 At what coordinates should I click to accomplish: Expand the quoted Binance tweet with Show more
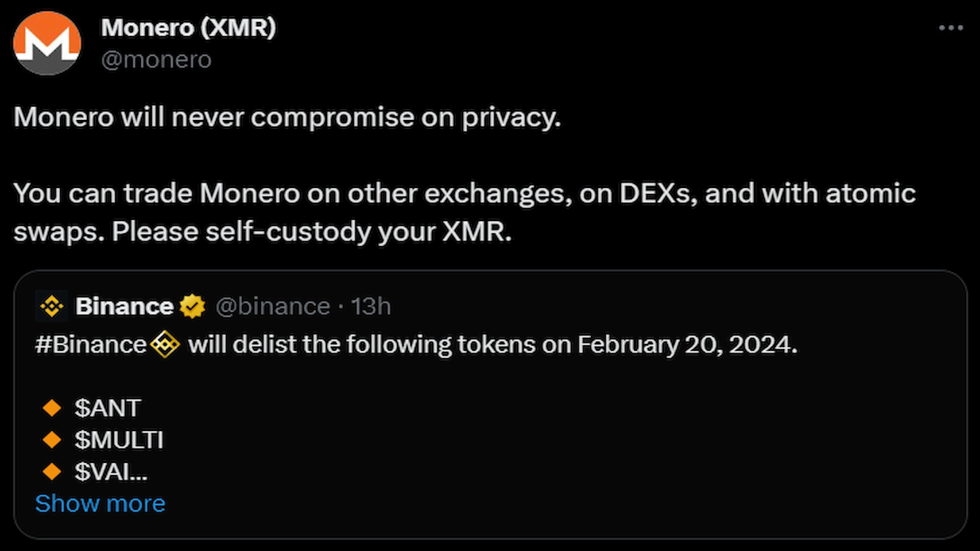click(x=100, y=503)
